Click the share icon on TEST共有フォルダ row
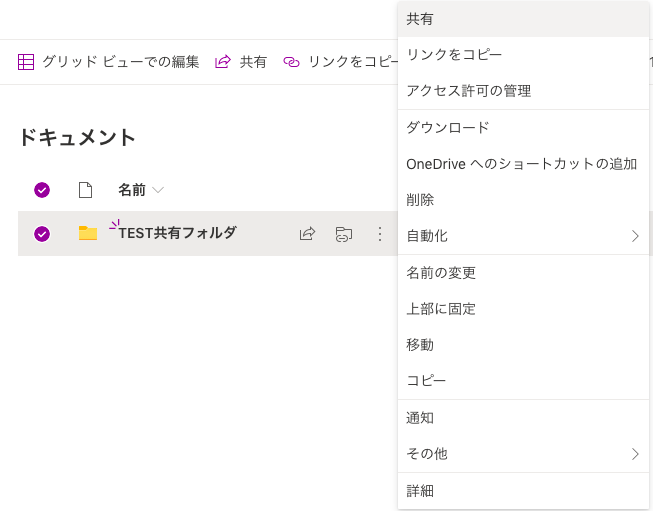 (308, 234)
